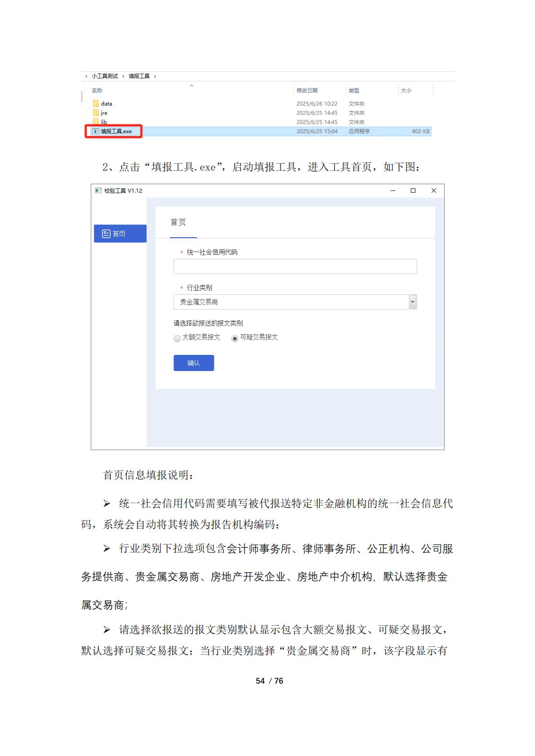The height and width of the screenshot is (756, 535).
Task: Switch to the 首页 tab heading
Action: [x=178, y=222]
